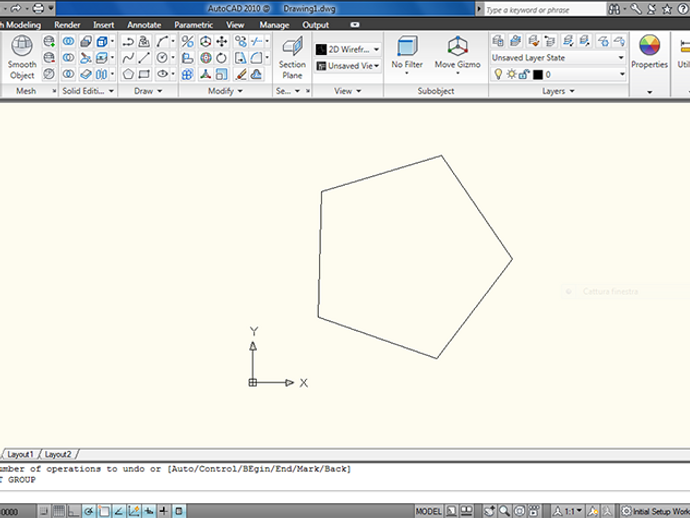Click the Mesh Smooth More icon

coord(49,42)
